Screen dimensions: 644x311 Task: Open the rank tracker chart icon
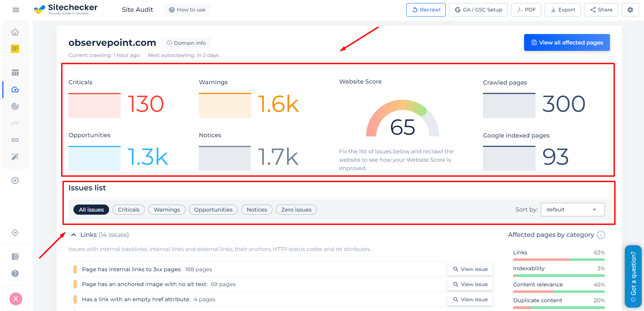tap(15, 123)
